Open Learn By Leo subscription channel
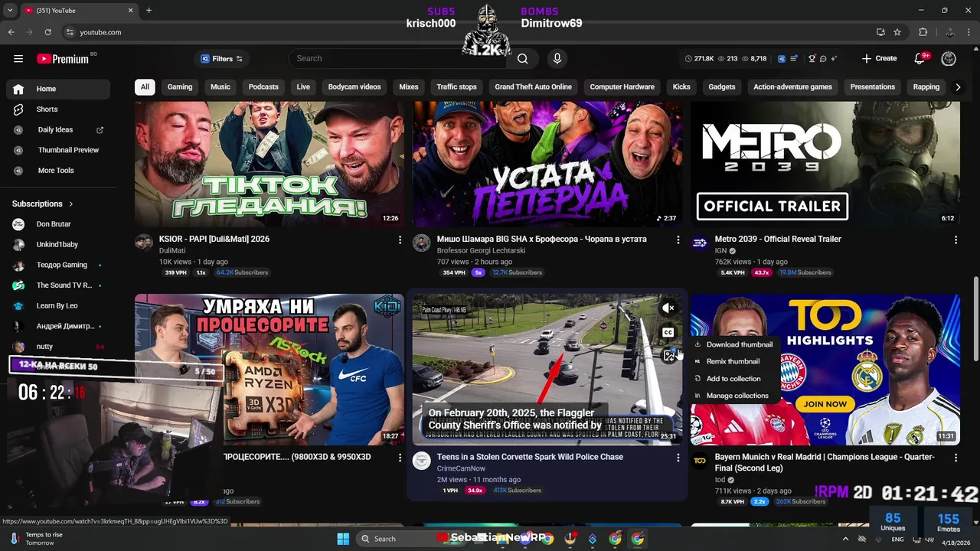This screenshot has width=980, height=551. pyautogui.click(x=58, y=306)
